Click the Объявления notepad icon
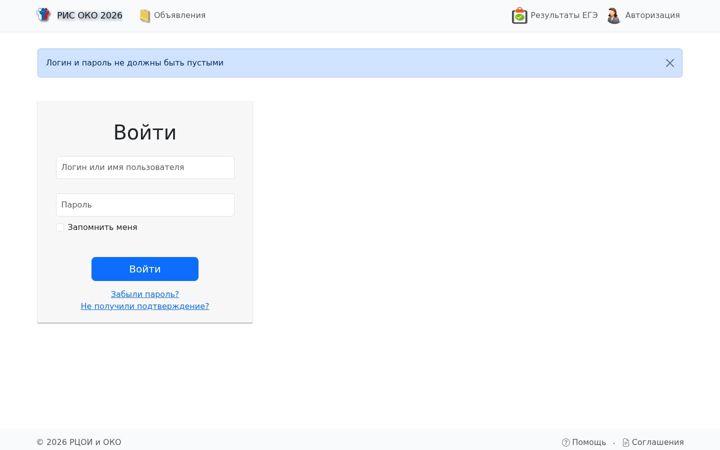 145,16
